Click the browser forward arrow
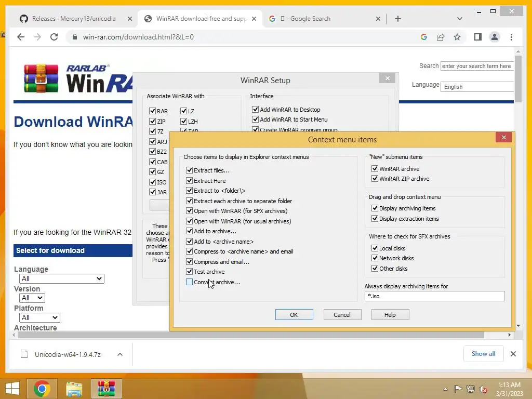This screenshot has height=399, width=532. click(37, 37)
